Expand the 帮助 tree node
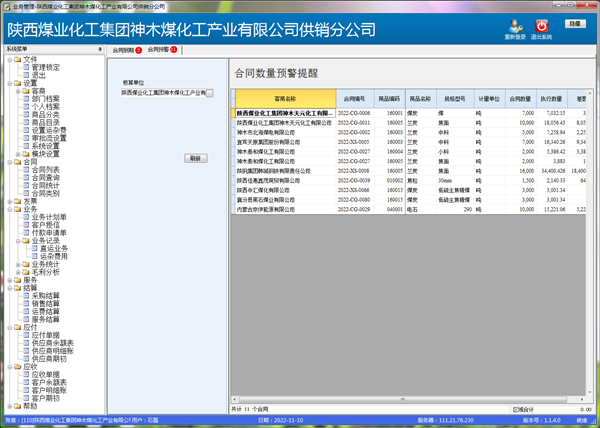Image resolution: width=600 pixels, height=428 pixels. coord(9,406)
